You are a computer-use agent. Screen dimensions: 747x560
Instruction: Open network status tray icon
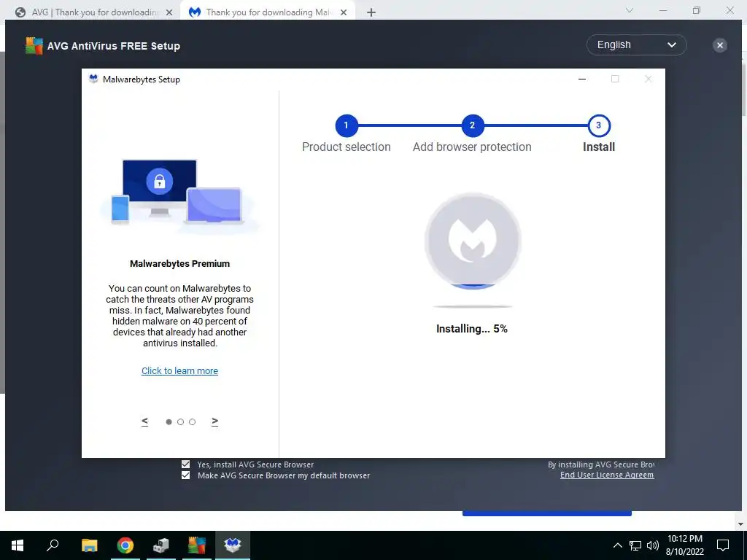pos(635,545)
